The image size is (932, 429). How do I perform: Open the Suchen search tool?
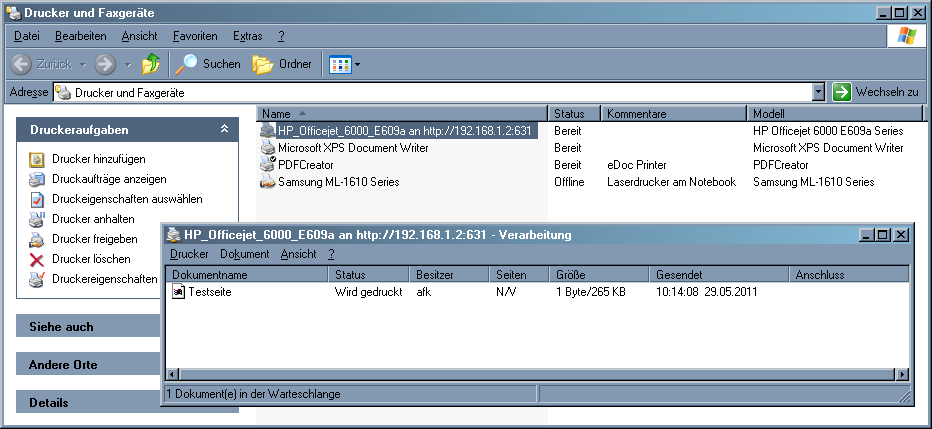209,64
